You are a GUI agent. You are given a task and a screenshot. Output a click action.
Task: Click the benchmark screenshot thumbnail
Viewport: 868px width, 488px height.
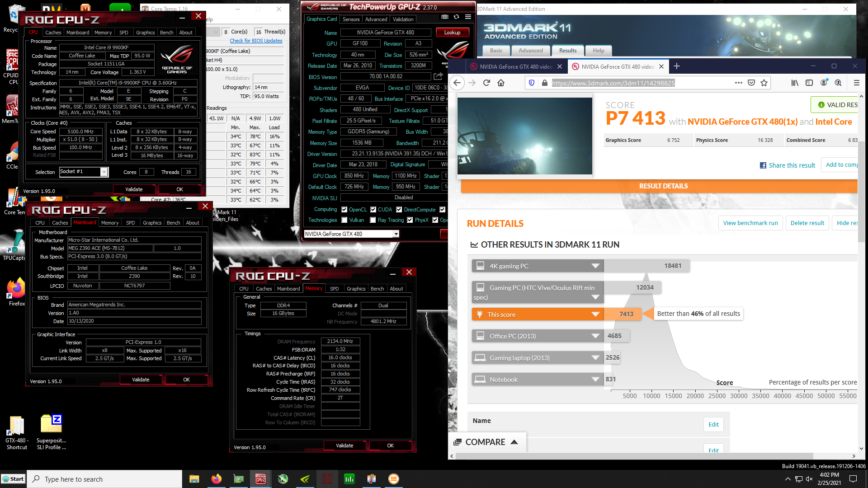tap(524, 136)
